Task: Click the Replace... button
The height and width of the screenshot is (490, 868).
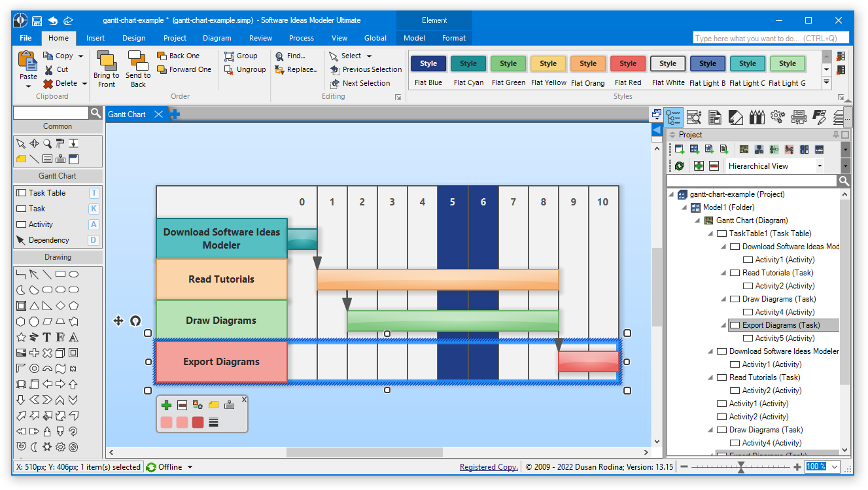Action: click(x=296, y=69)
